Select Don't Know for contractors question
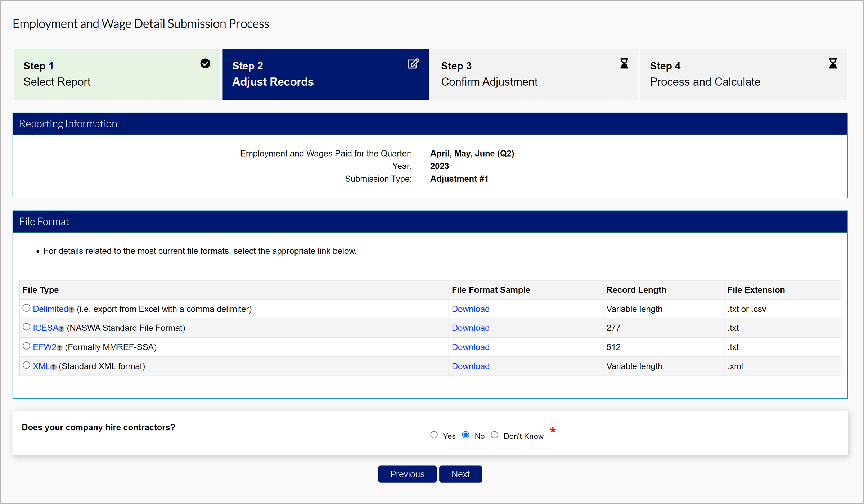864x504 pixels. 495,435
